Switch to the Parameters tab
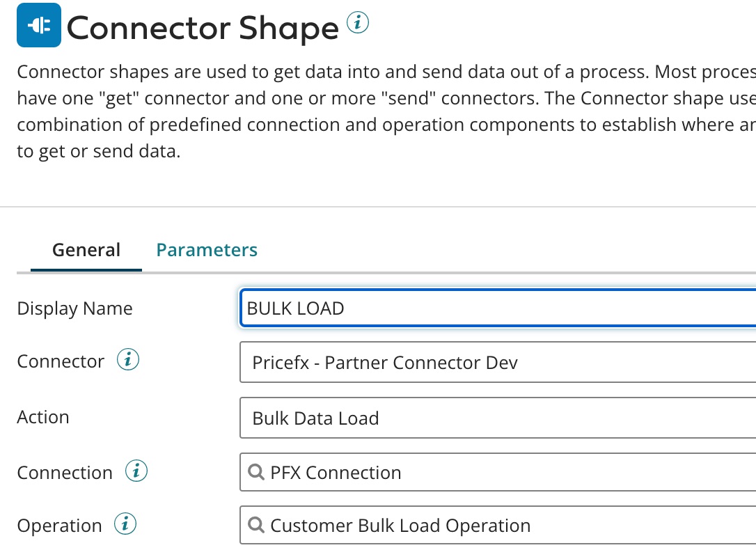The image size is (756, 550). [x=206, y=249]
